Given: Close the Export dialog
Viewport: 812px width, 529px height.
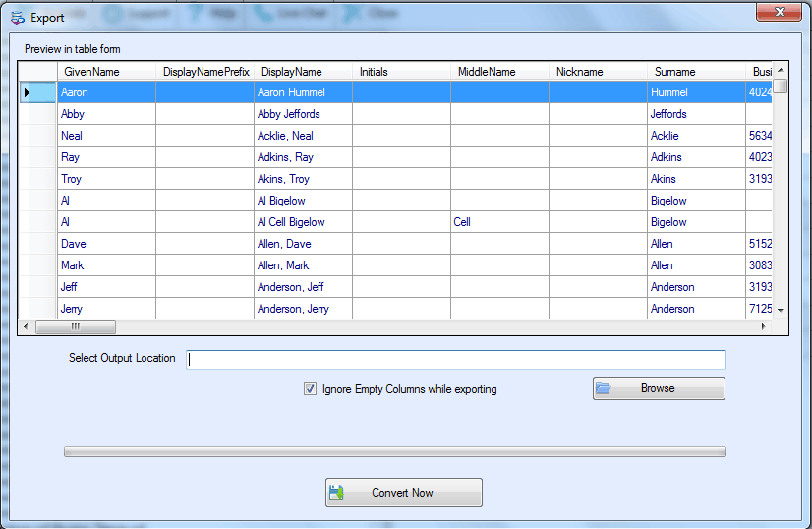Looking at the screenshot, I should click(x=779, y=13).
